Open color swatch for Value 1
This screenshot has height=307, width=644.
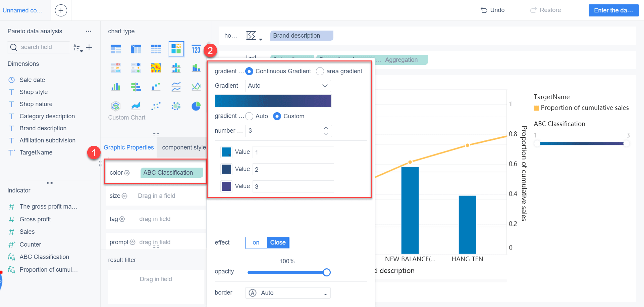[226, 152]
